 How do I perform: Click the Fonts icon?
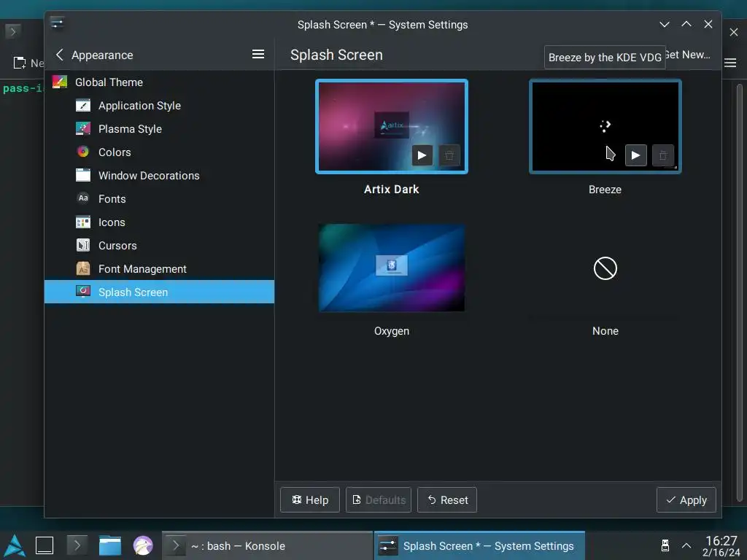pos(83,198)
